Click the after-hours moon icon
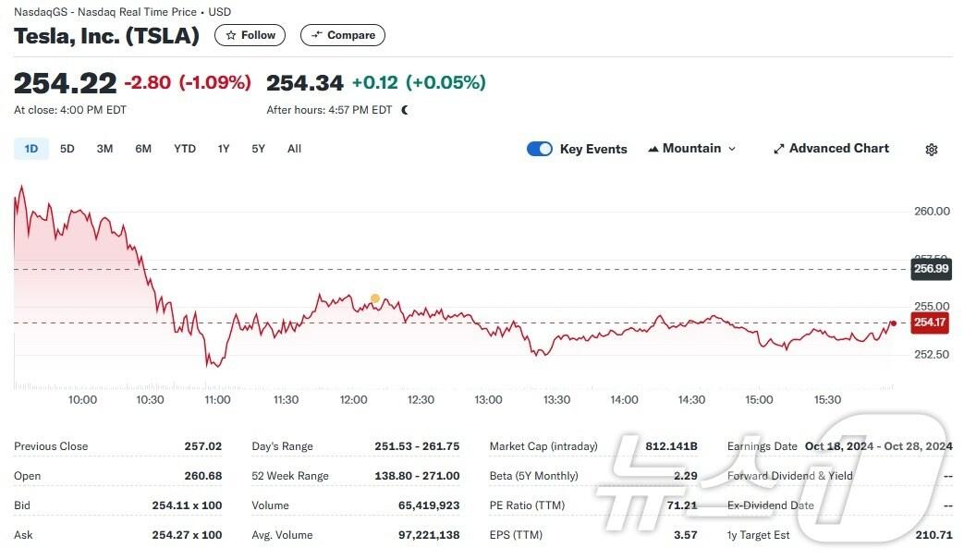 [x=405, y=110]
